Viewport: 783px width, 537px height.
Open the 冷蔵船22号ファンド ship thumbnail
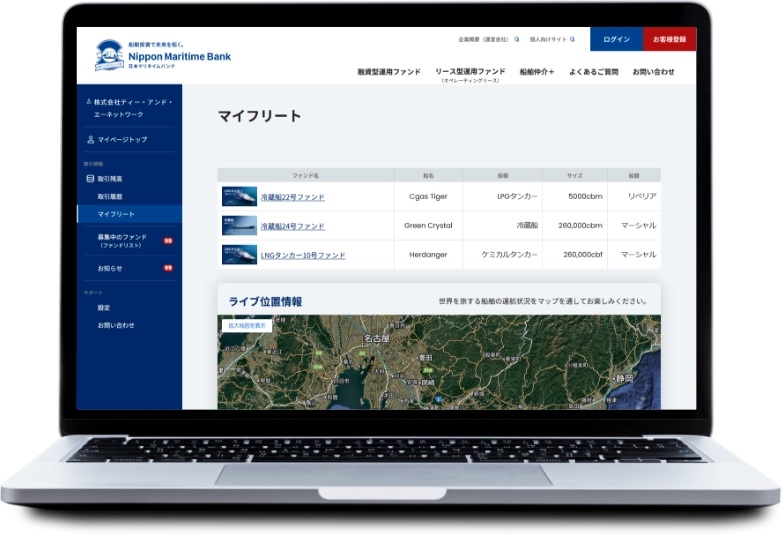coord(239,197)
